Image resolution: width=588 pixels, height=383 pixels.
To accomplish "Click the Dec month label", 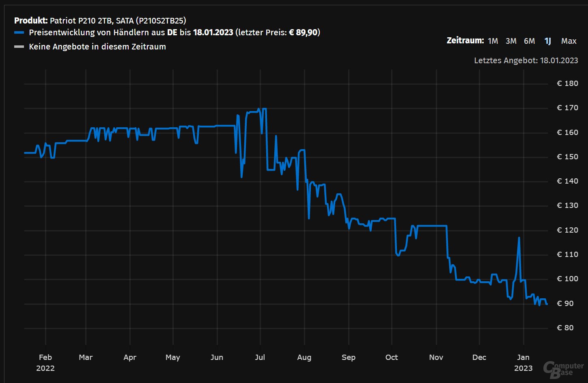I will coord(479,357).
